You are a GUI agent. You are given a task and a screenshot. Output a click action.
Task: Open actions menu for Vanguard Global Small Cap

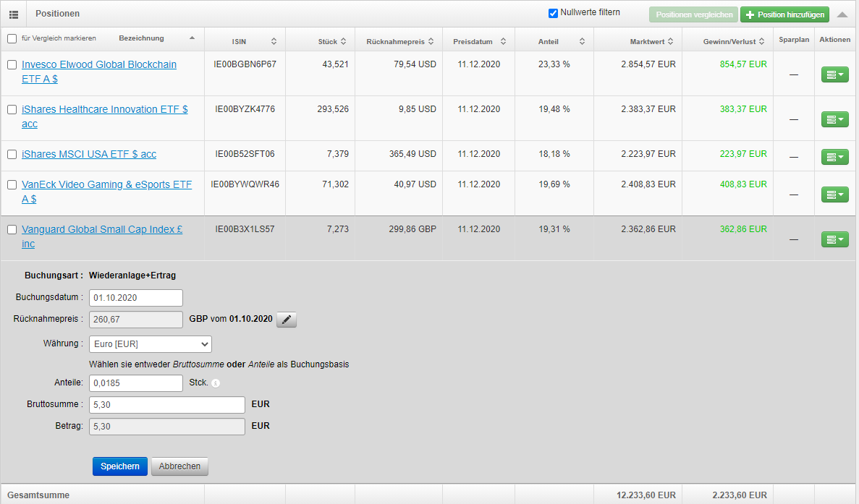pos(834,239)
